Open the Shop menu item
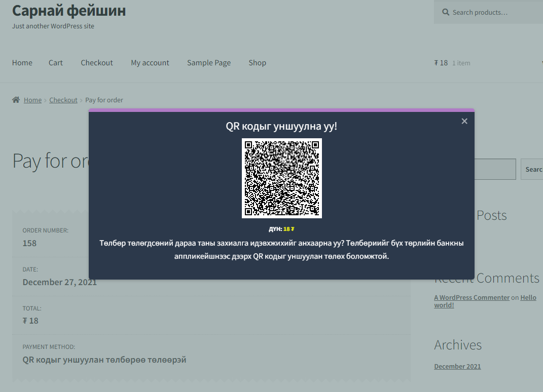Viewport: 543px width, 392px height. 257,63
